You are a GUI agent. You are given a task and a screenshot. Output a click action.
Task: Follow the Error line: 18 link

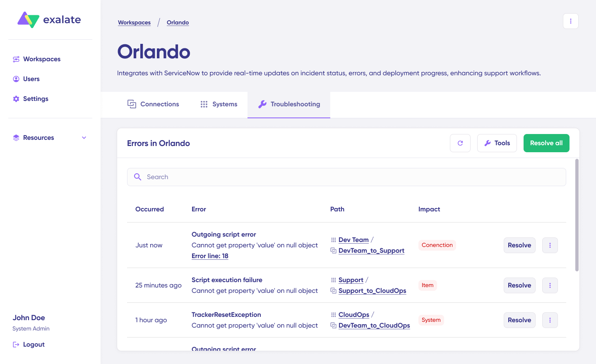210,256
